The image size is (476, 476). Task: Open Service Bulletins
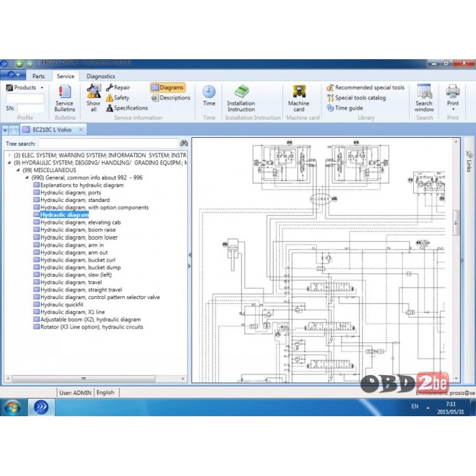[65, 98]
